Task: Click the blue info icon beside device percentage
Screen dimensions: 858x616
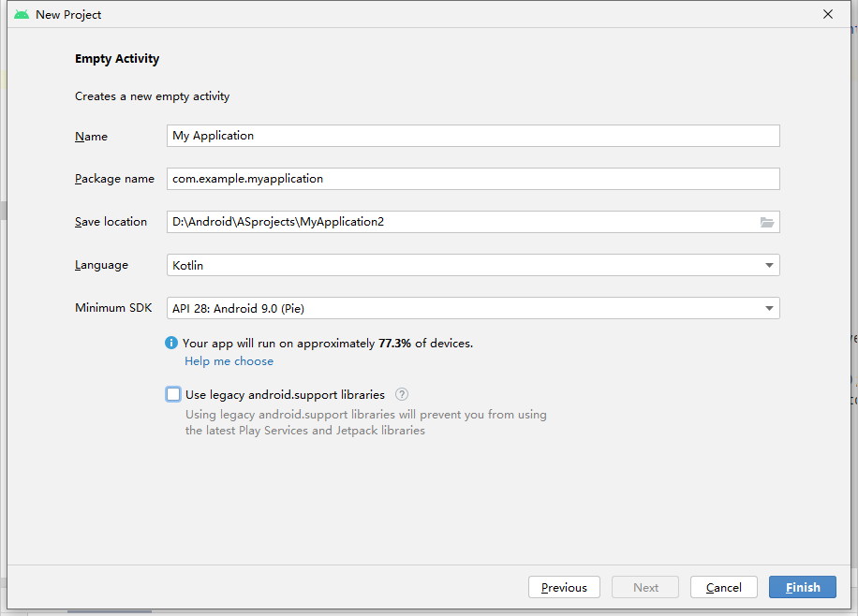Action: pyautogui.click(x=171, y=343)
